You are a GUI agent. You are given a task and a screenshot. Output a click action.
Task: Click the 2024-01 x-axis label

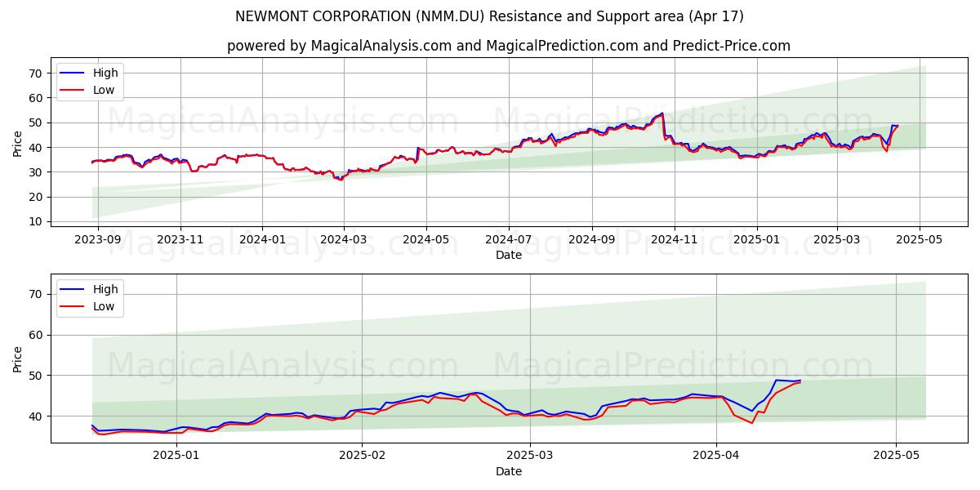point(262,241)
